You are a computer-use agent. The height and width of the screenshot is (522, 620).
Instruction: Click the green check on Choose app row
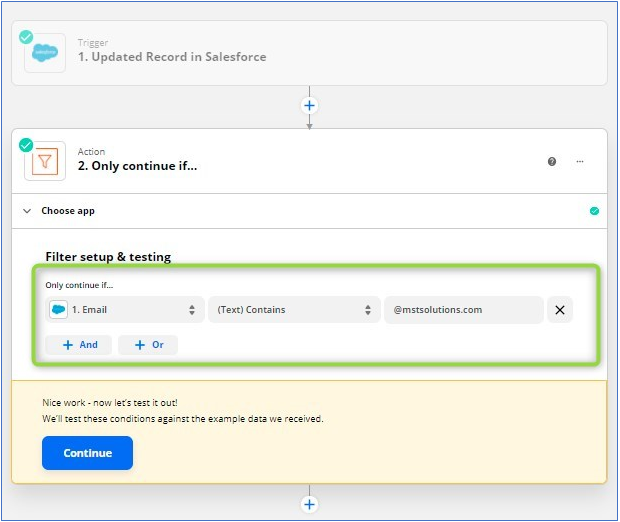tap(594, 211)
